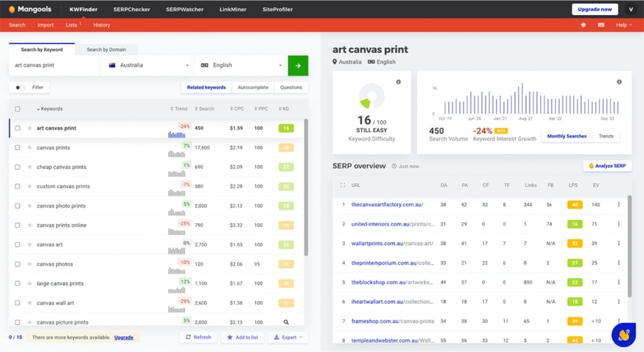Screen dimensions: 644x352
Task: Toggle the Filter switch
Action: coord(20,87)
